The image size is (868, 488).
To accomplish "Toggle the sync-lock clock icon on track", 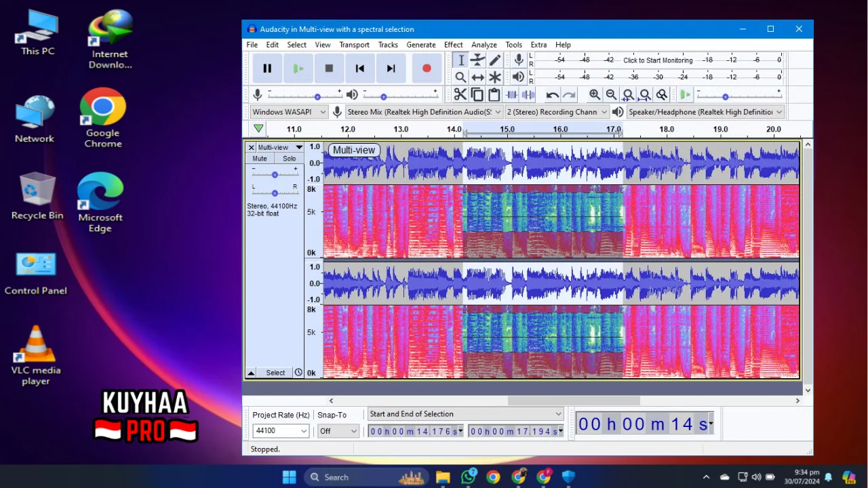I will coord(298,373).
